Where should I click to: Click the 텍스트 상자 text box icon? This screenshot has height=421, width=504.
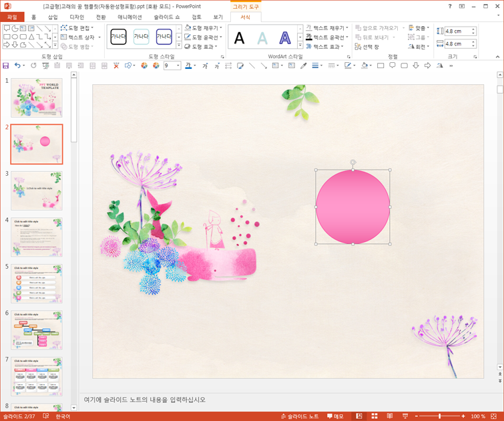(63, 37)
